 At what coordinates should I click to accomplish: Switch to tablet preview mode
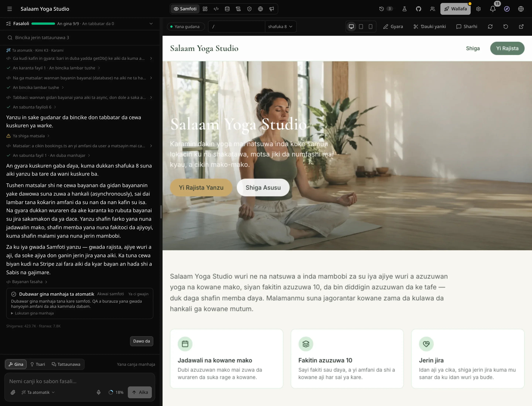[x=361, y=27]
